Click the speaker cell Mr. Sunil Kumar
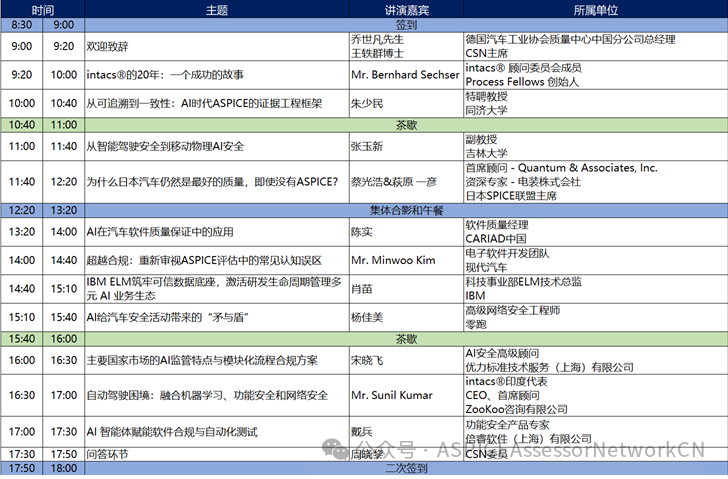The width and height of the screenshot is (728, 479). [406, 395]
